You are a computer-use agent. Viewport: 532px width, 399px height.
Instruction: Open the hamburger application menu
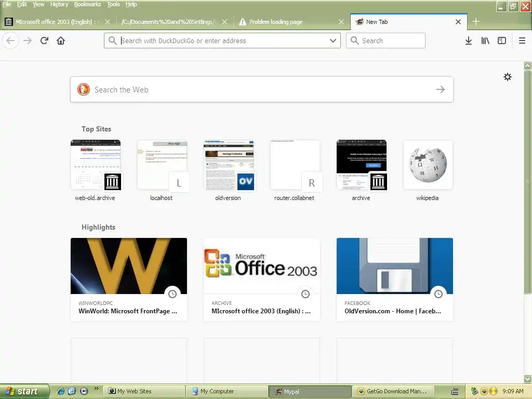coord(522,41)
